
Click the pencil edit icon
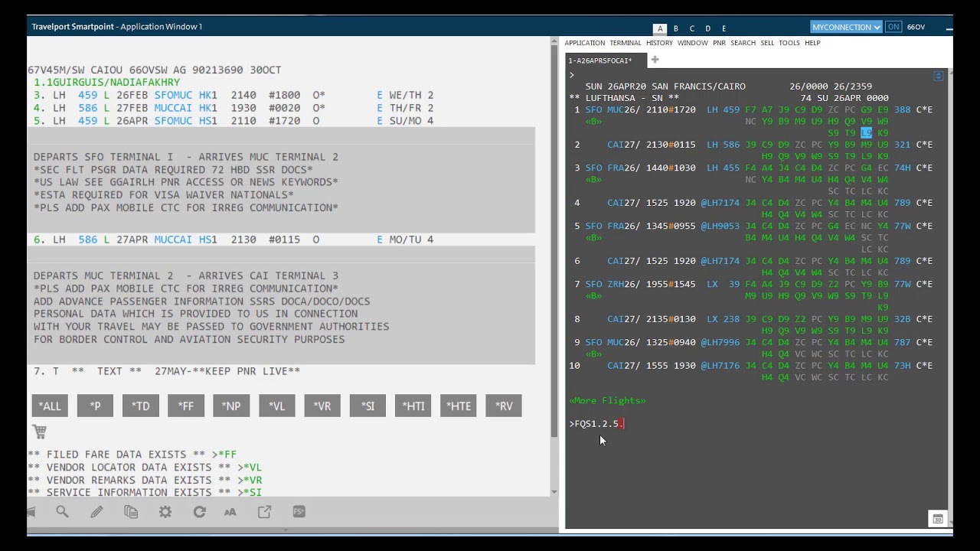point(96,512)
